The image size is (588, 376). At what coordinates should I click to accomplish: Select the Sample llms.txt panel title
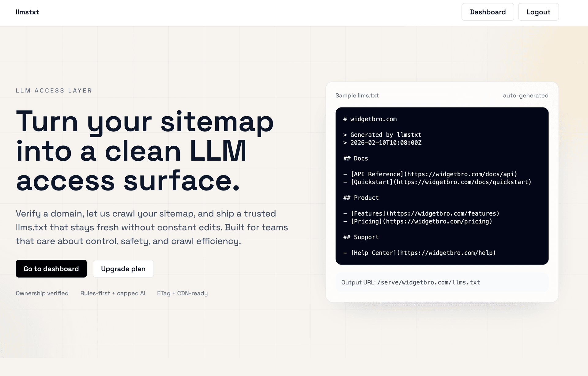357,95
